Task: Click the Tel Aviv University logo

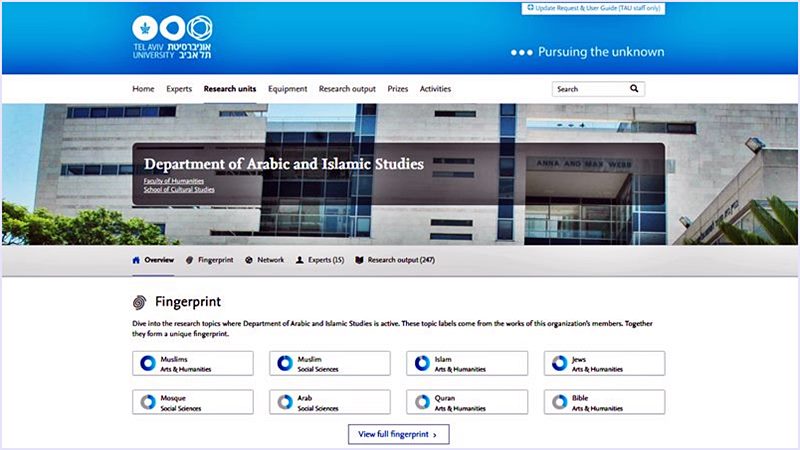Action: [185, 37]
